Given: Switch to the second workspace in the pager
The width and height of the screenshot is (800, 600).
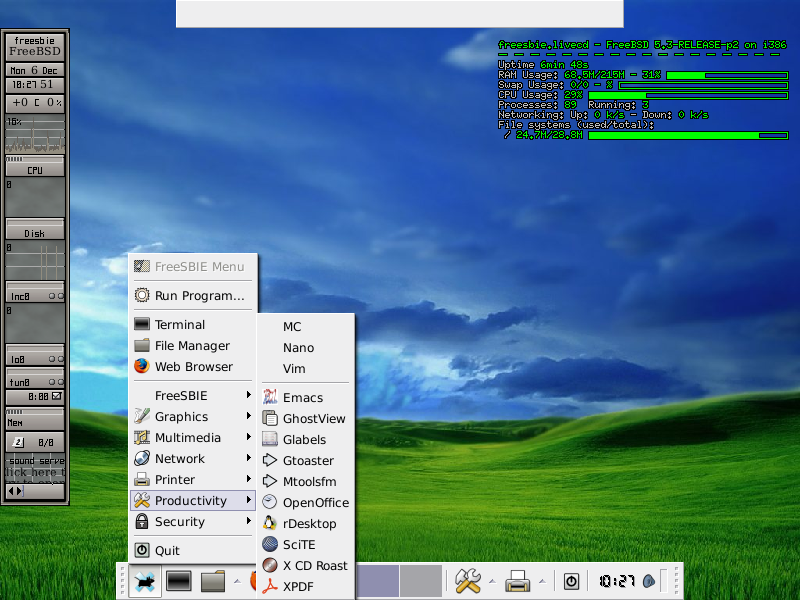Looking at the screenshot, I should click(421, 581).
